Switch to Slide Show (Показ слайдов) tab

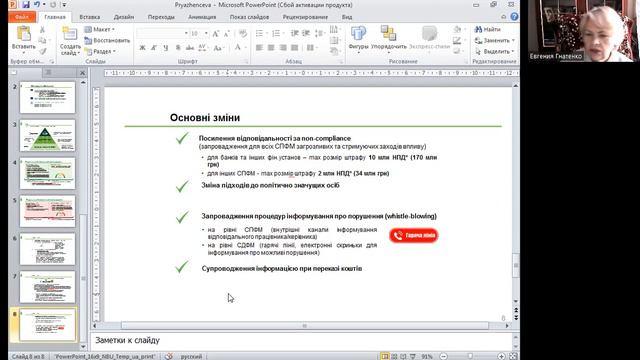click(x=249, y=17)
